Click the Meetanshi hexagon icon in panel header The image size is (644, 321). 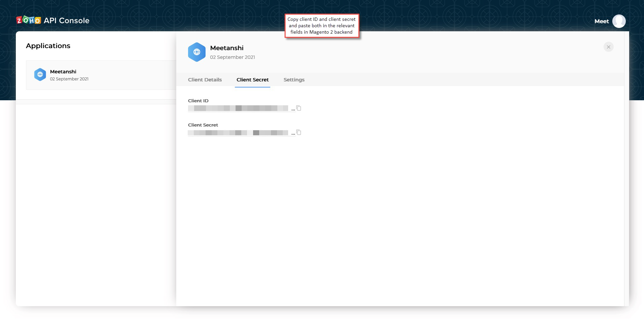pos(197,52)
